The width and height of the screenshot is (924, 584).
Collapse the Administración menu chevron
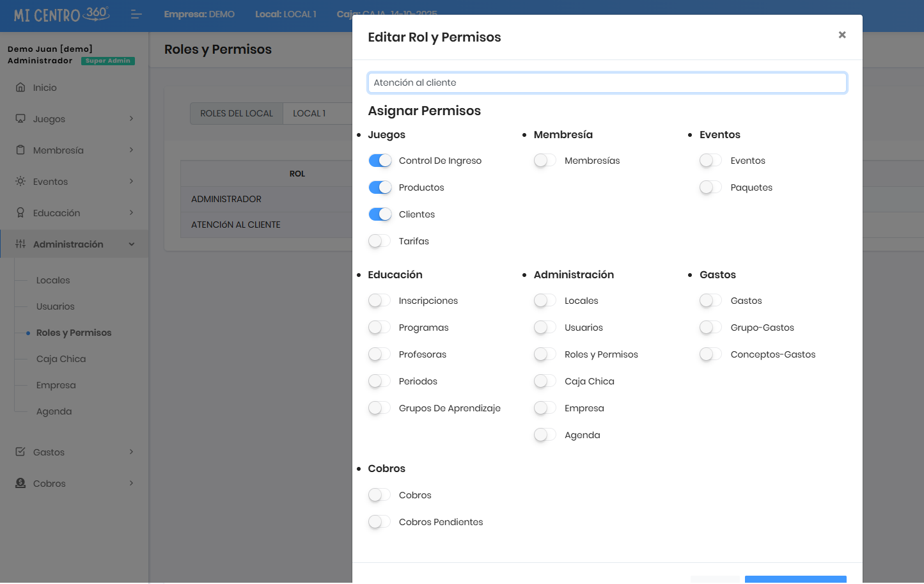(132, 244)
